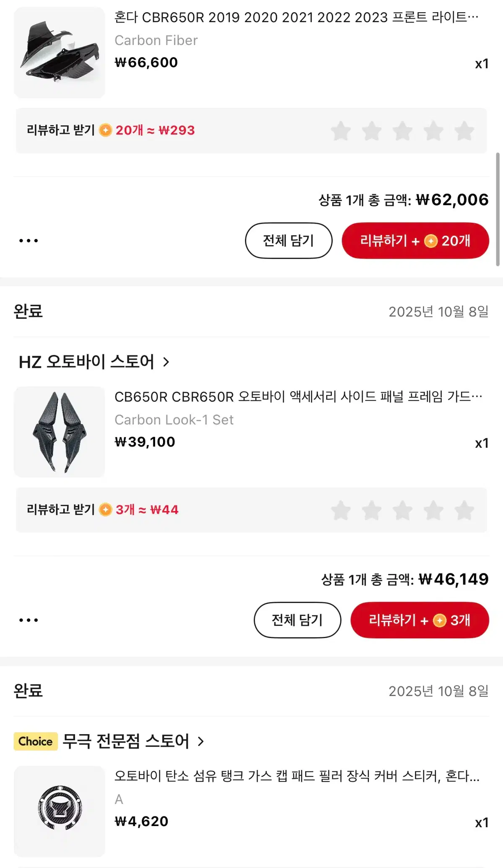Image resolution: width=503 pixels, height=868 pixels.
Task: Click 전체 담기 for the ₩62,006 order
Action: (288, 241)
